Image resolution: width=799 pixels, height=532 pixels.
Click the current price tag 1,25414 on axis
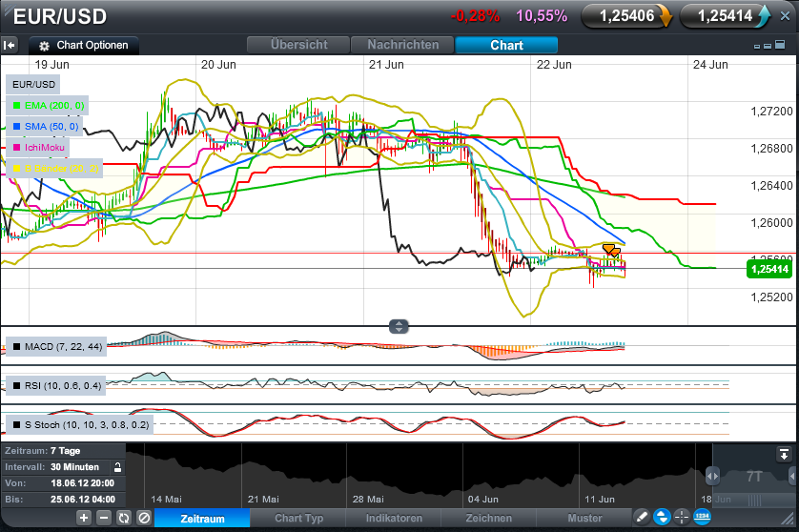click(x=769, y=269)
